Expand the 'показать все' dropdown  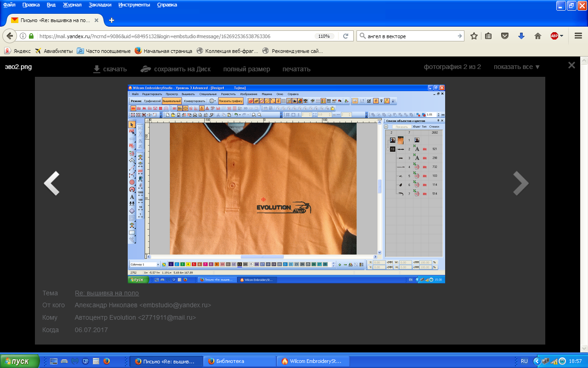tap(517, 67)
